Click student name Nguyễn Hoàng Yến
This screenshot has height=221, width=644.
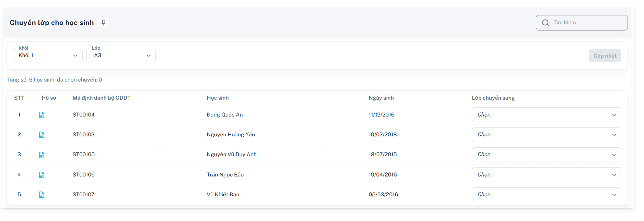[x=231, y=135]
